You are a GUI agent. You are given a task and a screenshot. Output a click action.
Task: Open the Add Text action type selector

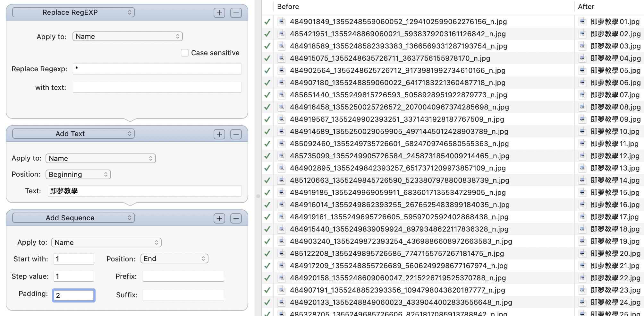(x=73, y=134)
